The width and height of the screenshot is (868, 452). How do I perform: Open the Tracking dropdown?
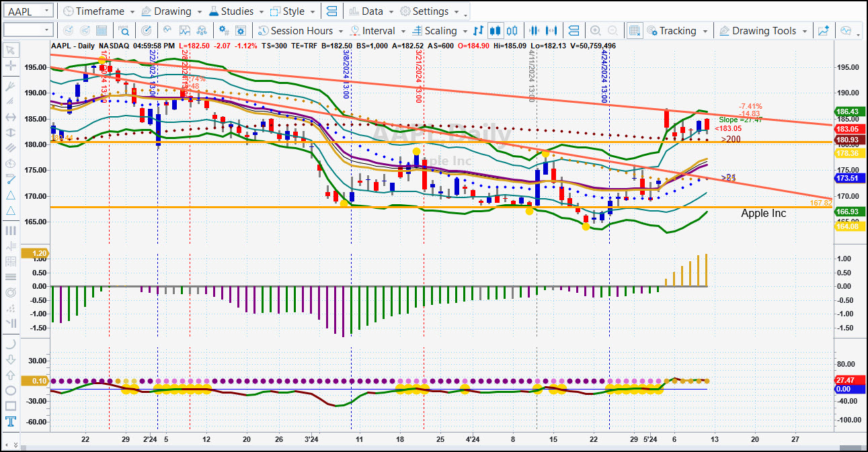click(676, 31)
